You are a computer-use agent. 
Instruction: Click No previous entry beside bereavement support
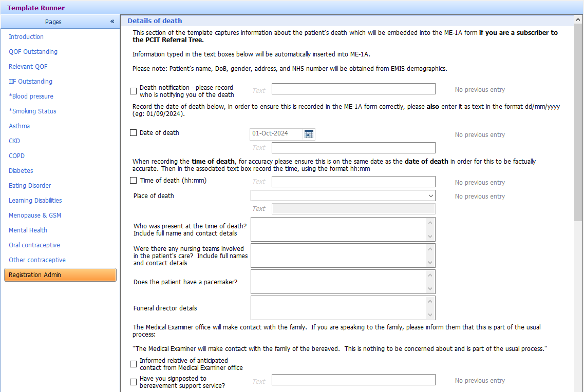click(480, 381)
